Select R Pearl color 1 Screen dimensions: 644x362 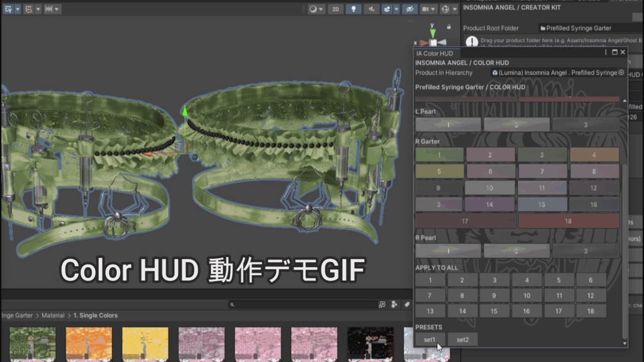coord(448,251)
